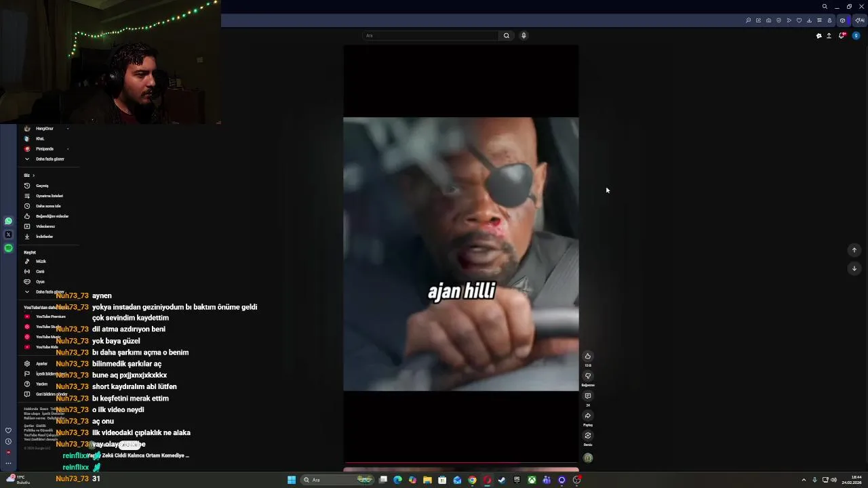The image size is (868, 488).
Task: Focus the YouTube search field 'Ara'
Action: point(431,36)
